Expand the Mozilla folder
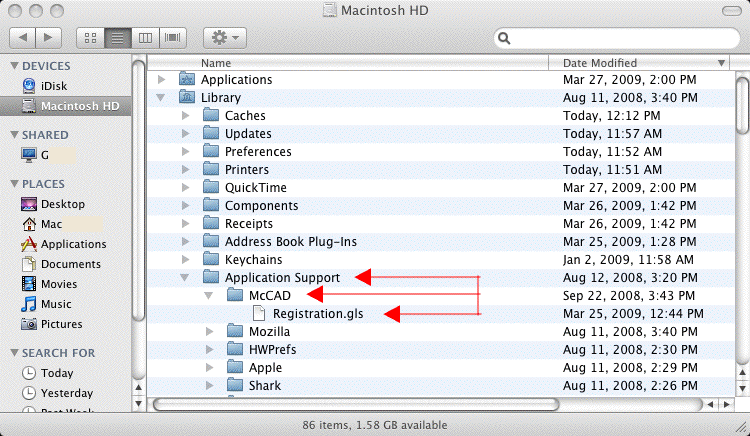The image size is (750, 436). [x=209, y=331]
